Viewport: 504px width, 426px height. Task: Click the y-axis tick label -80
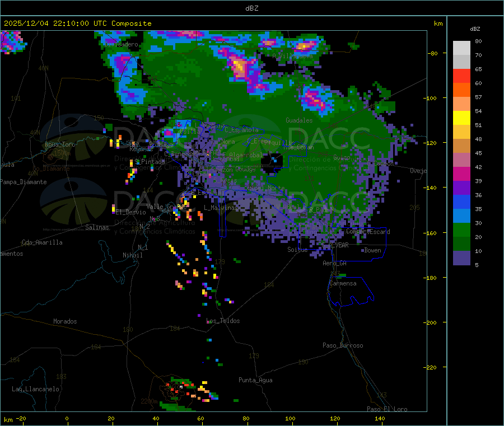click(433, 53)
